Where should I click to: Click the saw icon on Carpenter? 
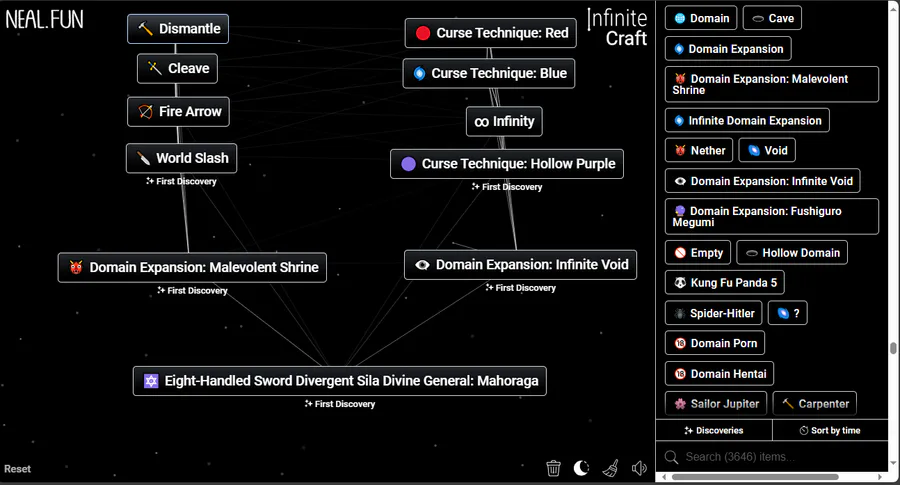tap(788, 403)
